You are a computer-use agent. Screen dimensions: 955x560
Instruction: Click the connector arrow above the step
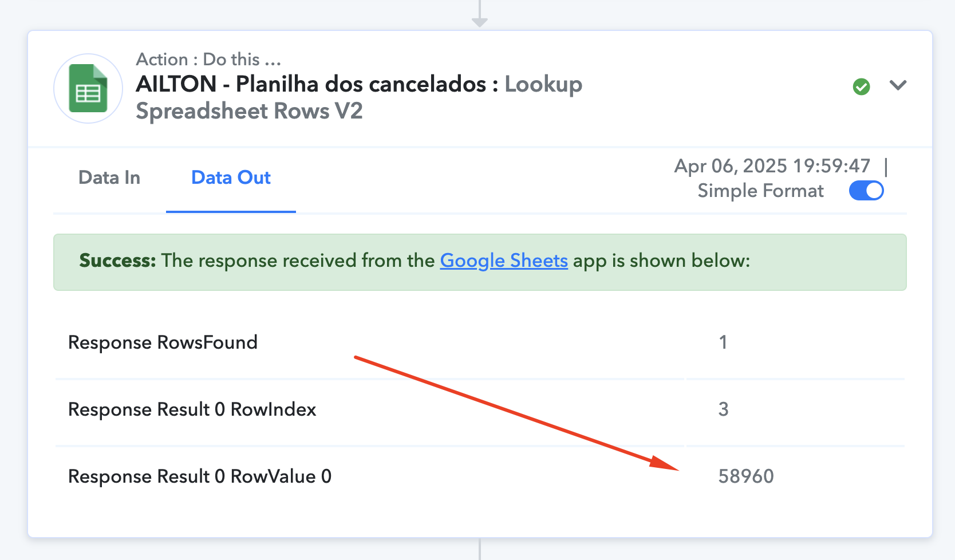(480, 14)
